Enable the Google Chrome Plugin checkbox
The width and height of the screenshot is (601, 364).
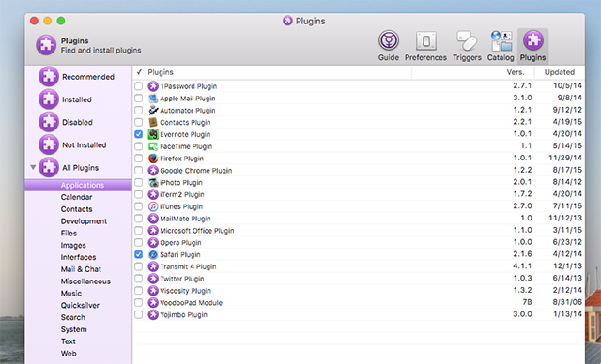pyautogui.click(x=138, y=171)
